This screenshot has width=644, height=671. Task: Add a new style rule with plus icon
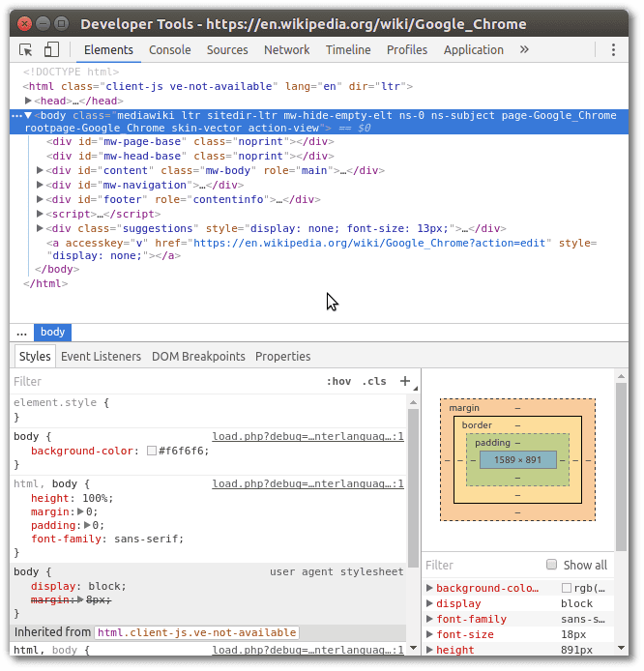tap(405, 381)
